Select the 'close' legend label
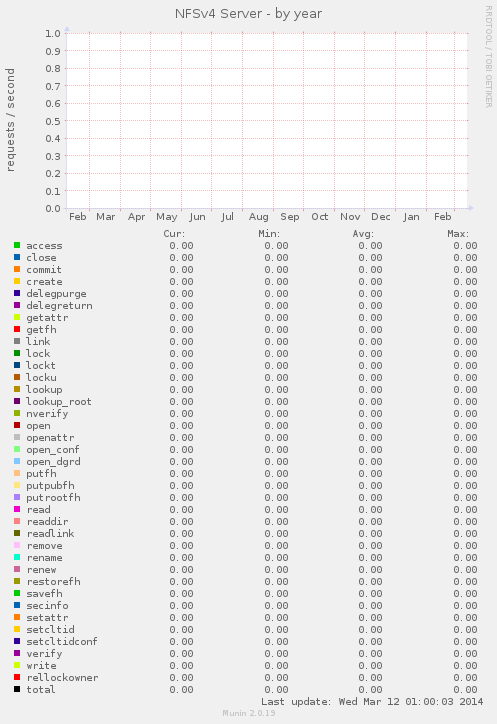497x724 pixels. point(41,258)
